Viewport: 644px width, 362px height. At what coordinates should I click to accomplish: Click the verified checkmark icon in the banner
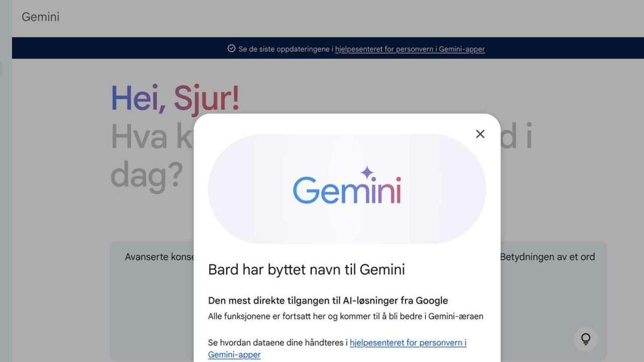[231, 49]
